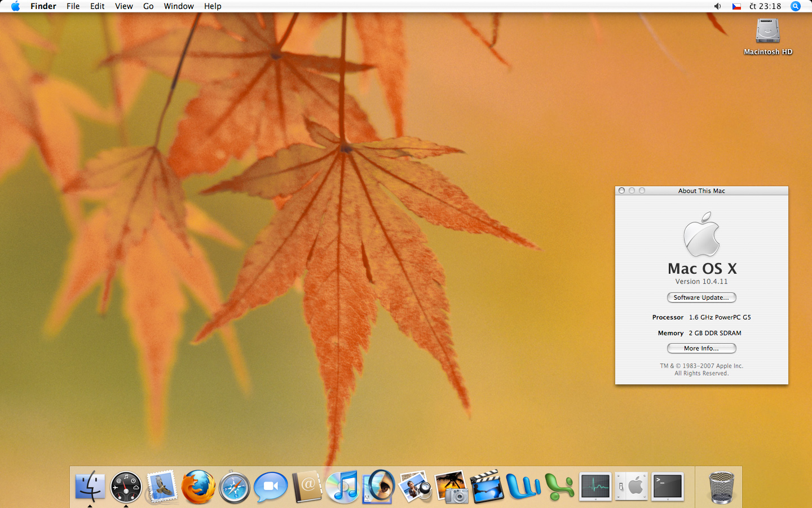
Task: Open the Trash in the dock
Action: pos(722,487)
